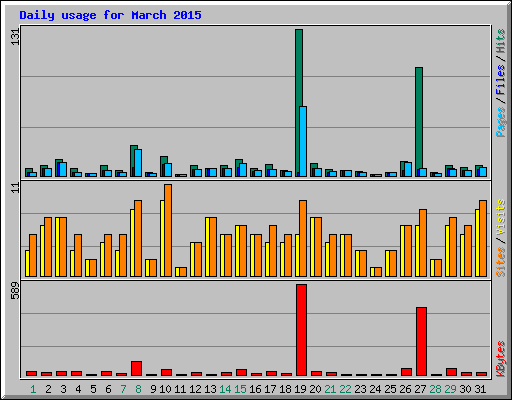Click the day "18" x-axis label

[x=285, y=389]
